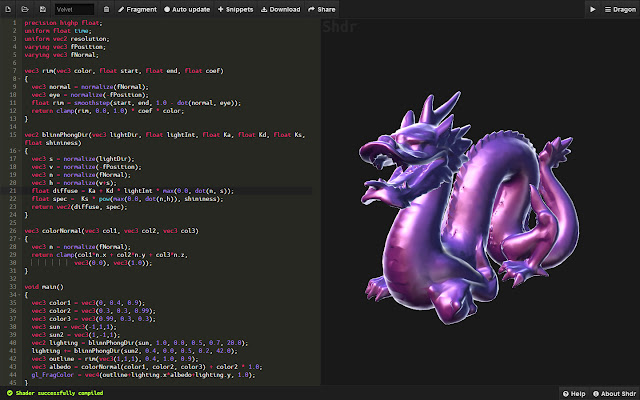Click the new shader file icon
Screen dimensions: 640x400
(x=9, y=9)
